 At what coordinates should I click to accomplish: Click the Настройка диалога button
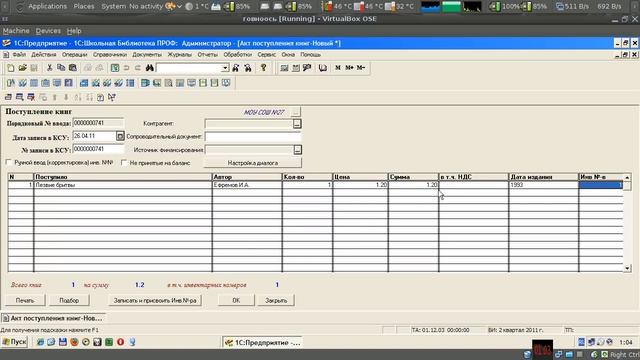(x=253, y=163)
